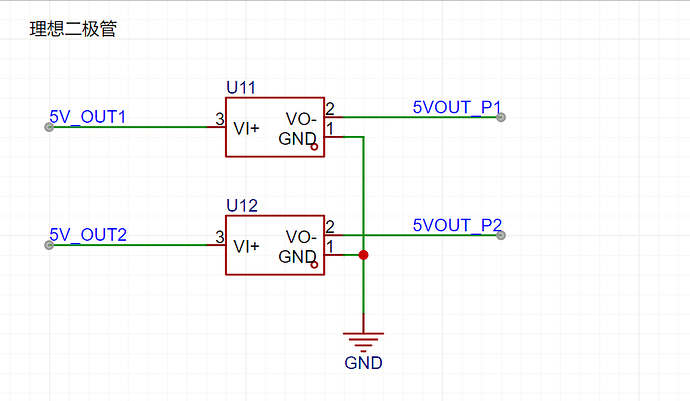The image size is (690, 401).
Task: Select the U12 designator label
Action: coord(241,206)
